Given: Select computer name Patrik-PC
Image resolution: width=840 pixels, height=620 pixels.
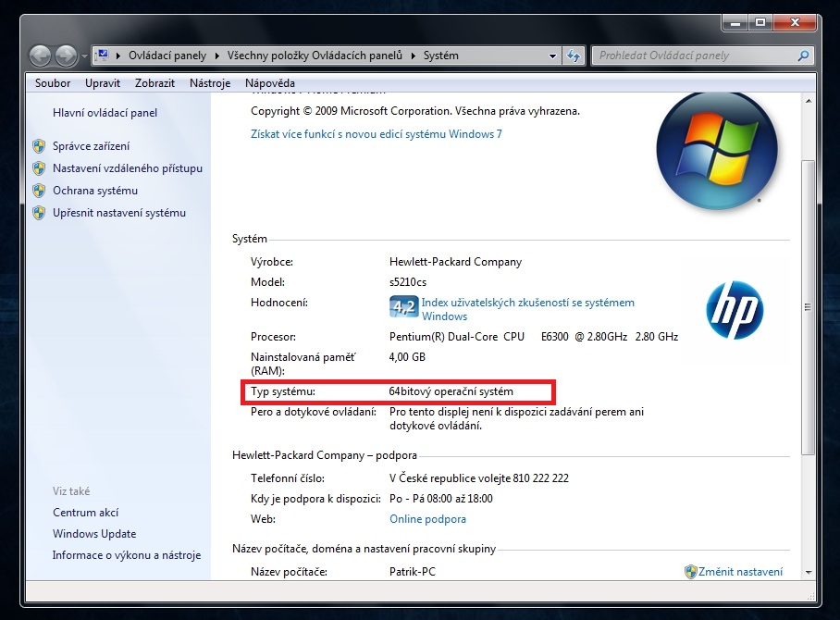Looking at the screenshot, I should point(413,572).
